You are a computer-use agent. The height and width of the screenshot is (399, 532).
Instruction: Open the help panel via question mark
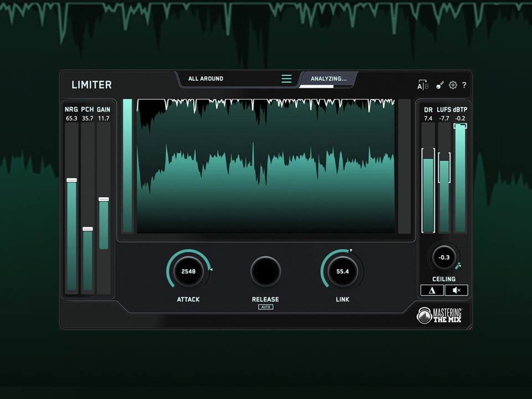tap(465, 85)
